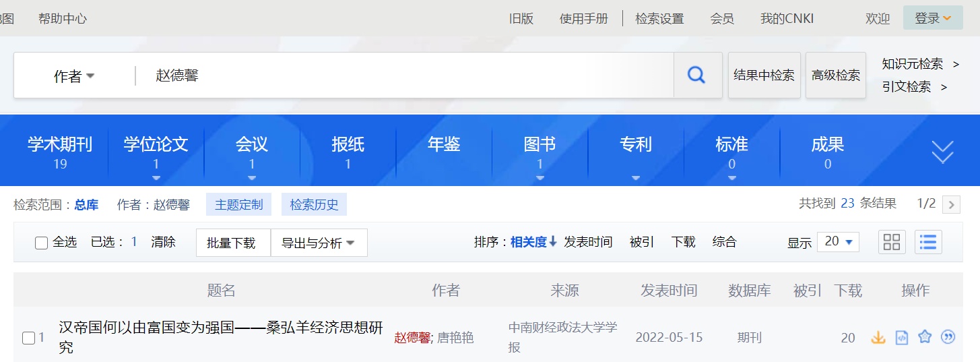Viewport: 980px width, 362px height.
Task: Click the quote citation icon
Action: tap(948, 337)
